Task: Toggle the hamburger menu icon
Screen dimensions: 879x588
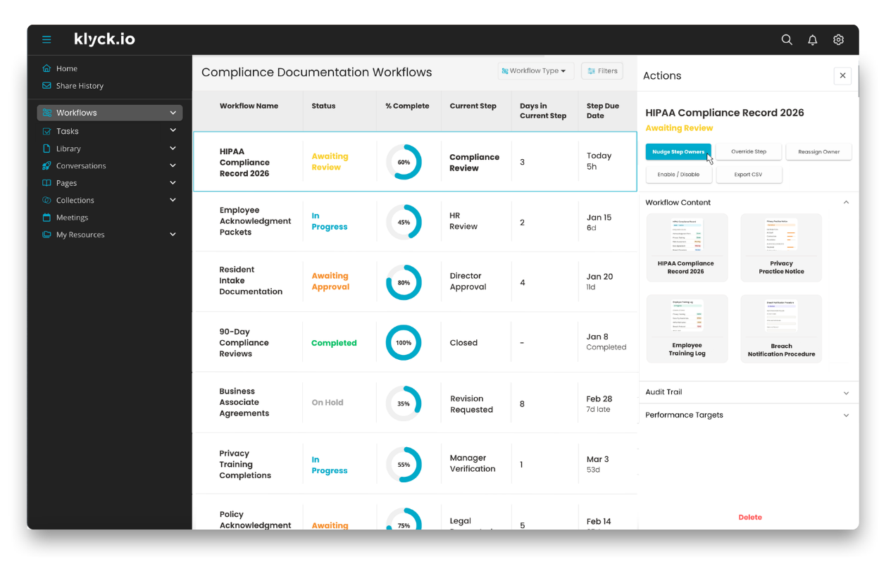Action: (46, 39)
